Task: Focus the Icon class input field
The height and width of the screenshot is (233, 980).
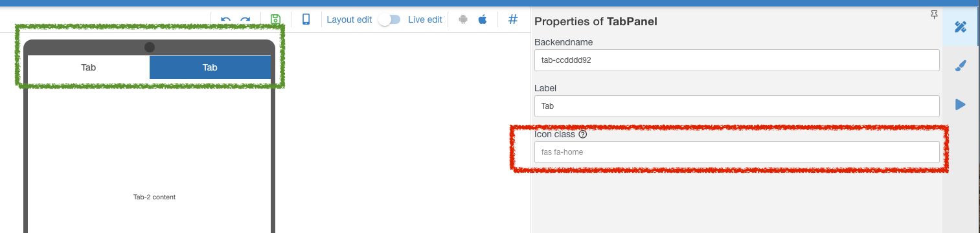Action: (x=737, y=152)
